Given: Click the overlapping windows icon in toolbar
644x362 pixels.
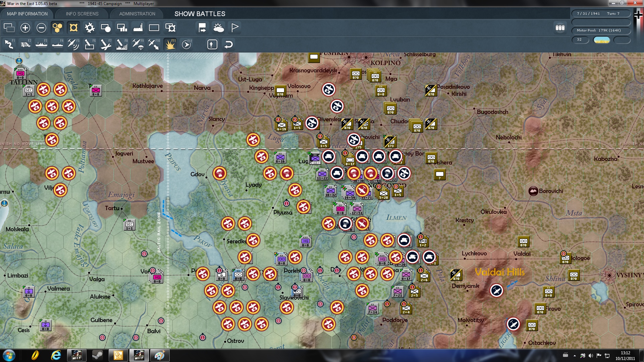Looking at the screenshot, I should click(9, 28).
